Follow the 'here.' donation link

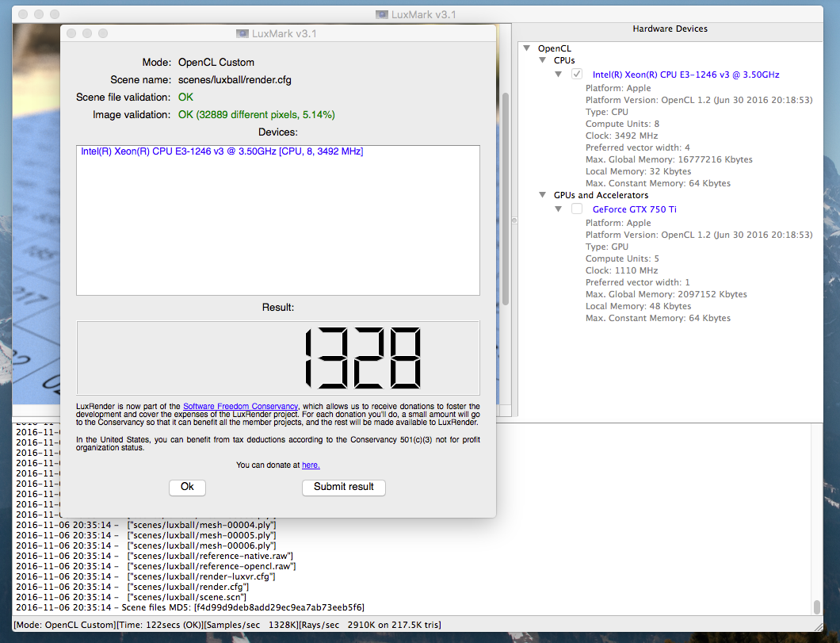coord(311,465)
